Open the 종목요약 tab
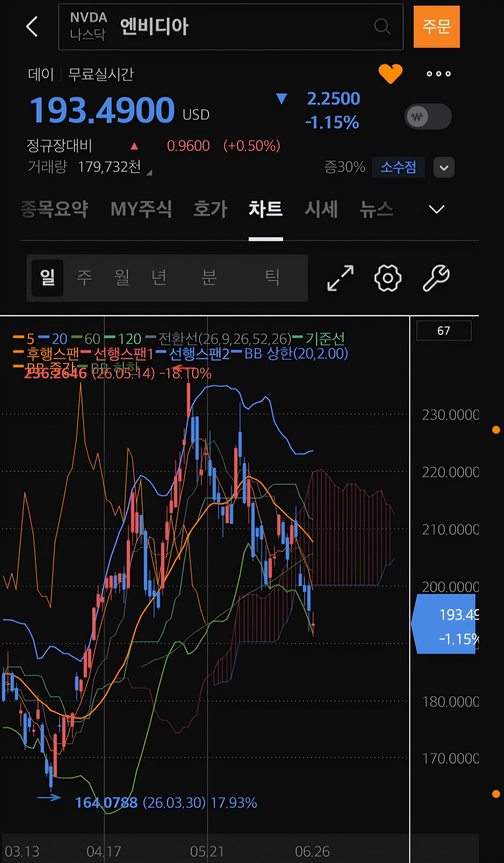The width and height of the screenshot is (504, 863). pos(54,209)
